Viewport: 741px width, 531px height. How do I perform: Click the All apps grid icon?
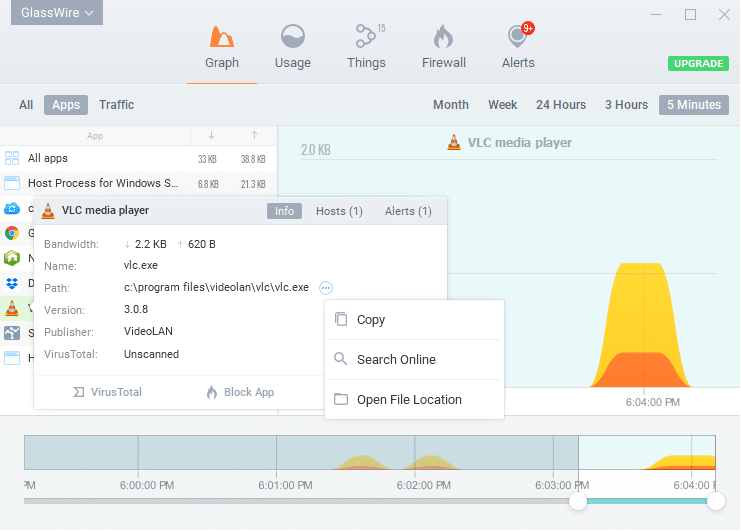(x=12, y=158)
